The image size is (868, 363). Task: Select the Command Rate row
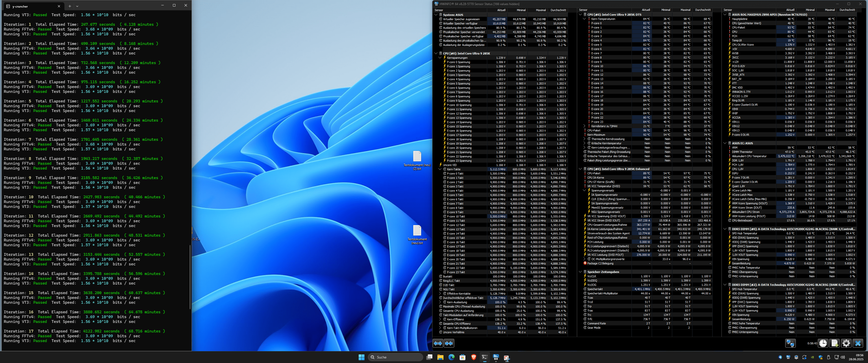tap(647, 323)
